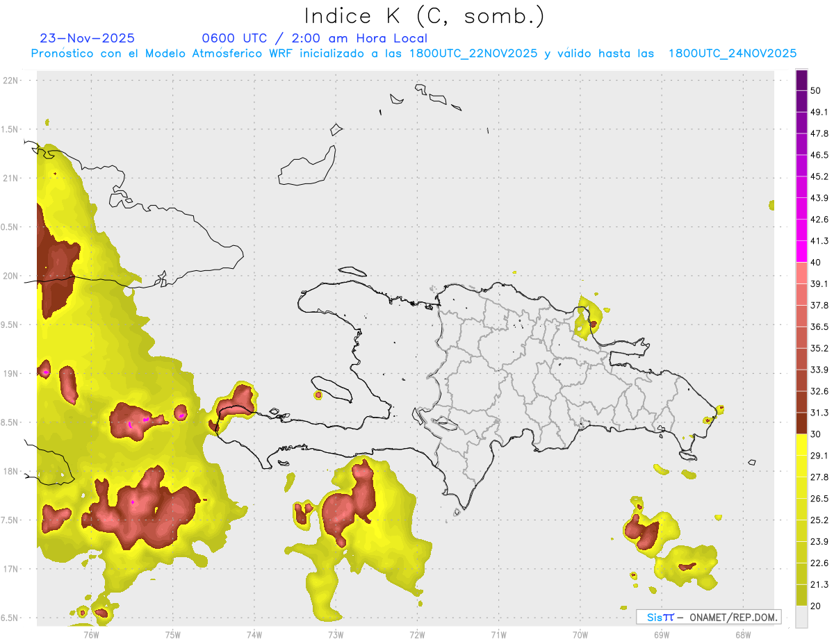834x644 pixels.
Task: Click the latitude axis label "18N"
Action: [11, 471]
